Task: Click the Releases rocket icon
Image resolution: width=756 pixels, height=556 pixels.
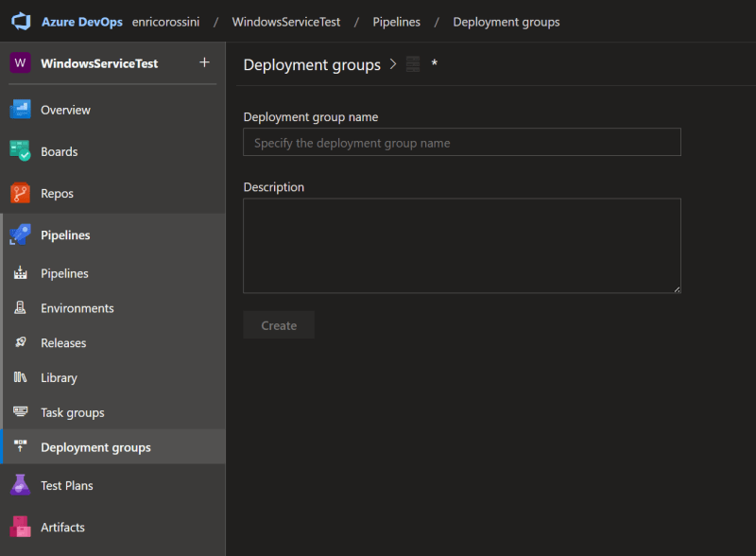Action: 20,342
